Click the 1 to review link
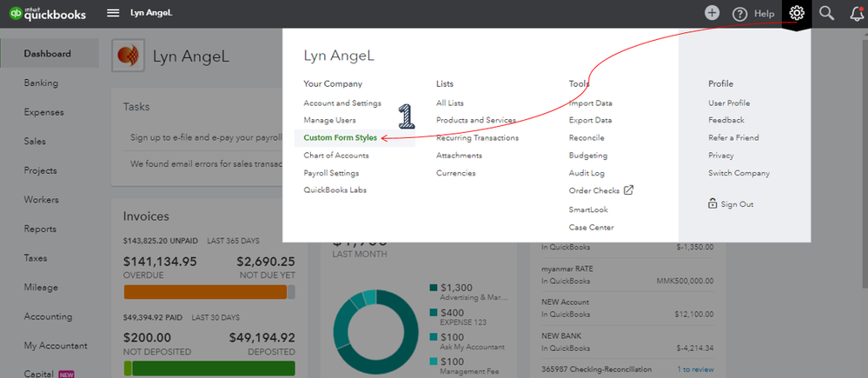The width and height of the screenshot is (868, 378). 695,369
